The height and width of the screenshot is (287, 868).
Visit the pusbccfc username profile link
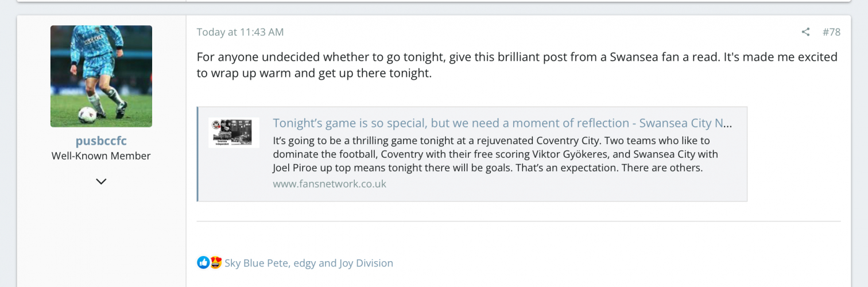click(x=101, y=141)
